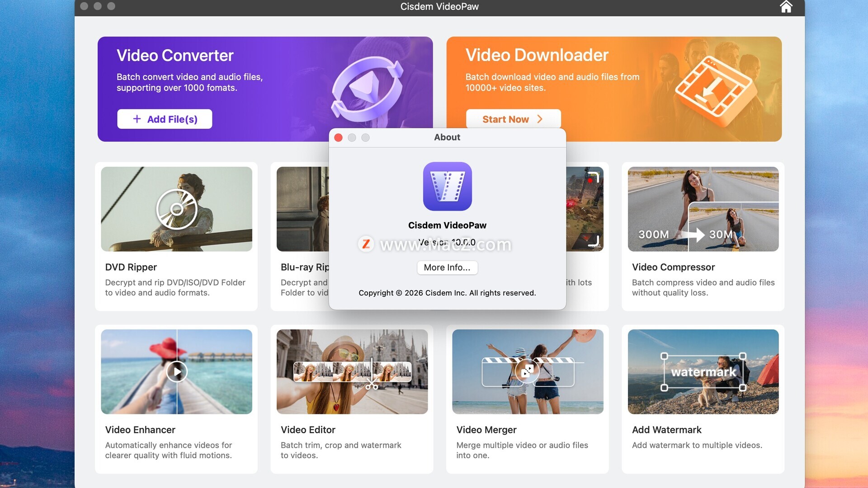Select the Video Enhancer title
868x488 pixels.
(140, 430)
